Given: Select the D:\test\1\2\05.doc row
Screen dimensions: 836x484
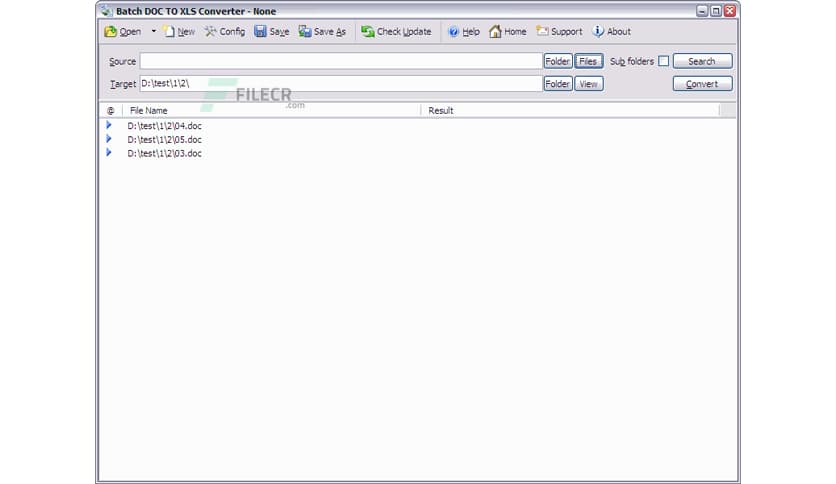Looking at the screenshot, I should [417, 140].
